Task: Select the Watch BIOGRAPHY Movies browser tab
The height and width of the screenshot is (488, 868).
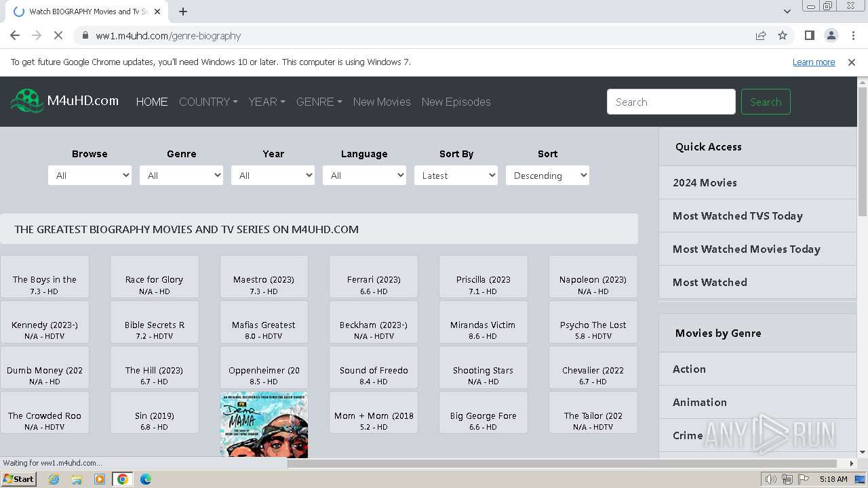Action: [x=87, y=12]
